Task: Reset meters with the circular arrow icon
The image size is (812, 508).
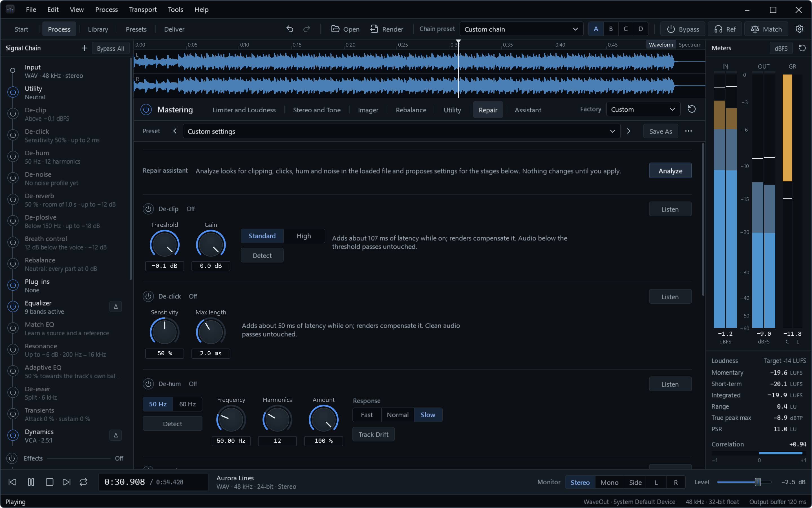Action: click(x=802, y=48)
